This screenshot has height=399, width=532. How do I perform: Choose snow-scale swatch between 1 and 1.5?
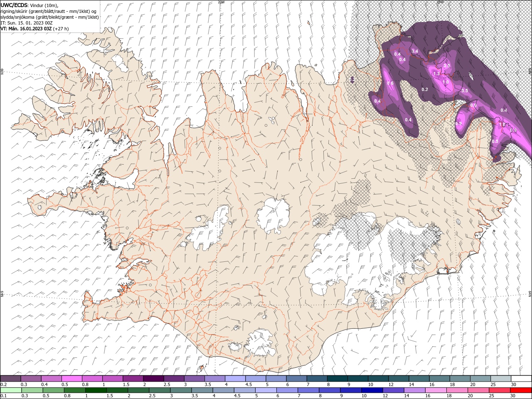[x=113, y=379]
